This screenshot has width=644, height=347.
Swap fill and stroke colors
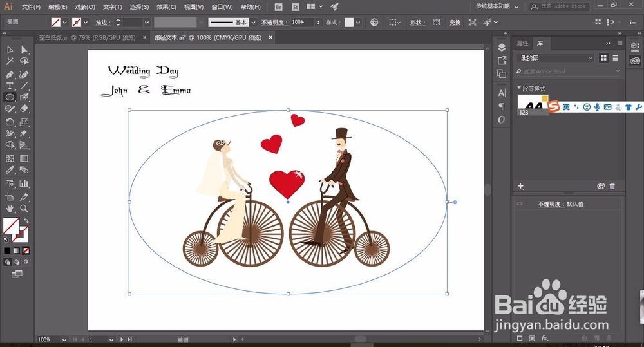(x=26, y=221)
